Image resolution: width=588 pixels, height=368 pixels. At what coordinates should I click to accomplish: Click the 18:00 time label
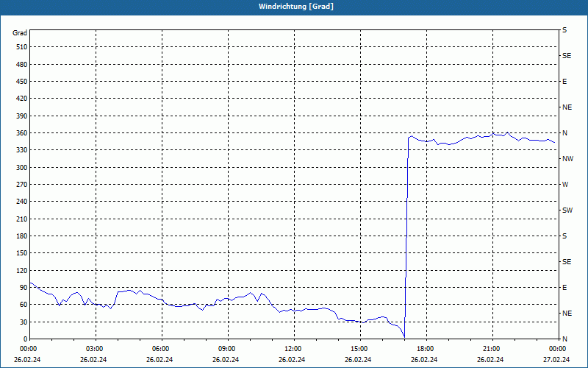426,349
